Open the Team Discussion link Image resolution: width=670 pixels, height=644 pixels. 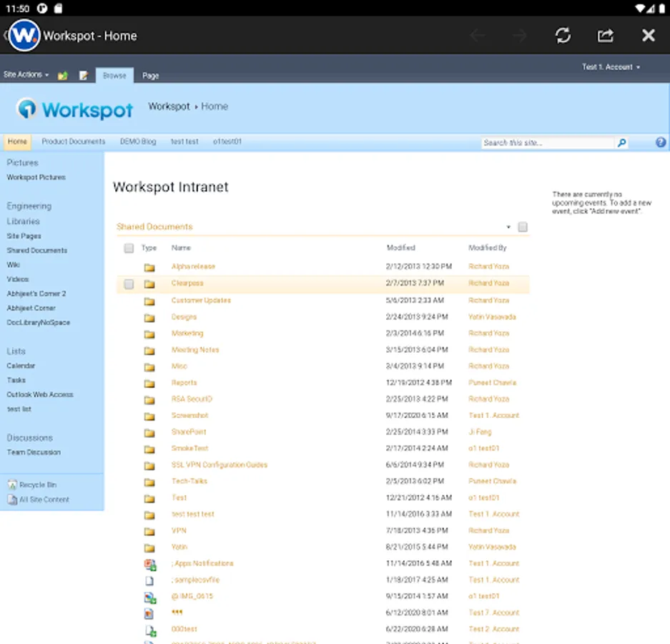coord(34,452)
